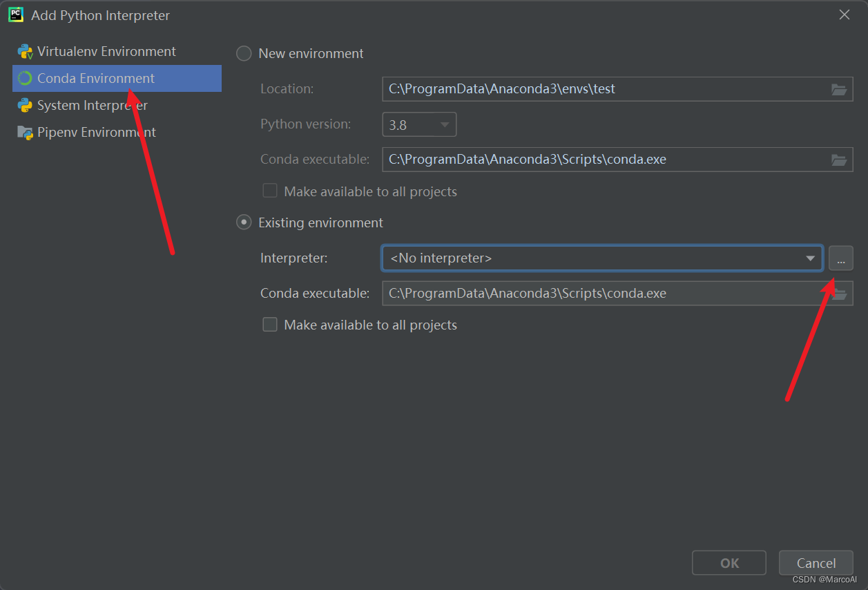Browse folder for the Location path
The image size is (868, 590).
(839, 89)
